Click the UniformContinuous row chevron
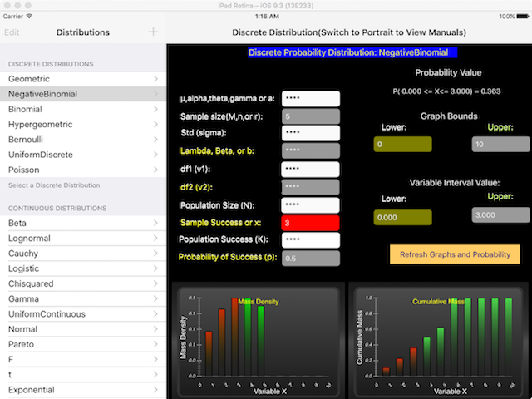 coord(155,314)
